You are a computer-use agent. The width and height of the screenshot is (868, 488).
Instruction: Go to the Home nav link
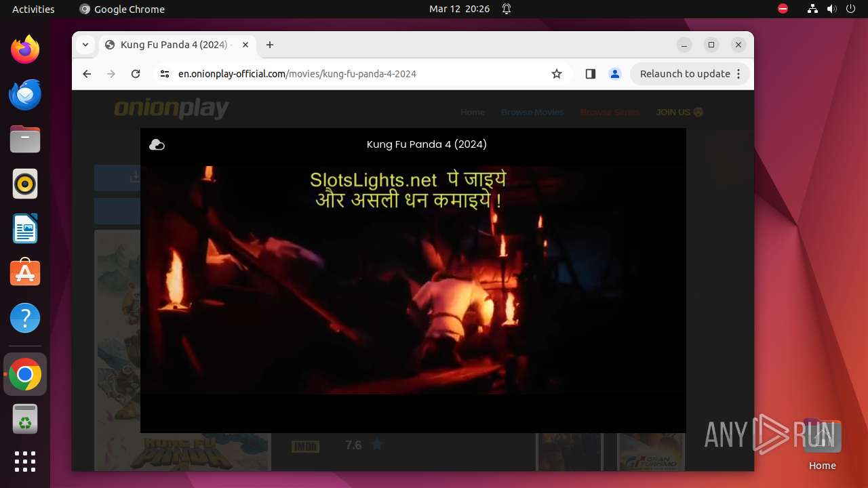[x=473, y=112]
